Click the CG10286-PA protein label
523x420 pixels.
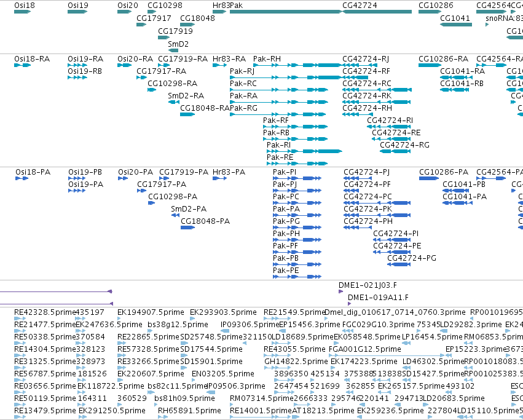click(444, 172)
